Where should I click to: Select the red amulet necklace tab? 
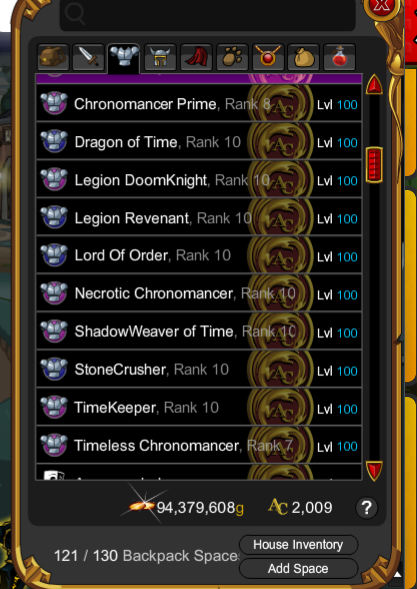[x=268, y=57]
